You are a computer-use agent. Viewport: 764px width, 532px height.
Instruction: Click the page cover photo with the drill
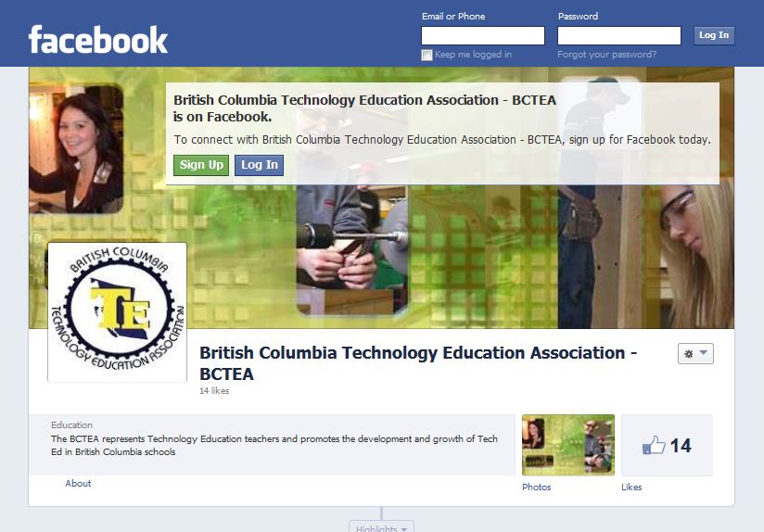(x=381, y=197)
